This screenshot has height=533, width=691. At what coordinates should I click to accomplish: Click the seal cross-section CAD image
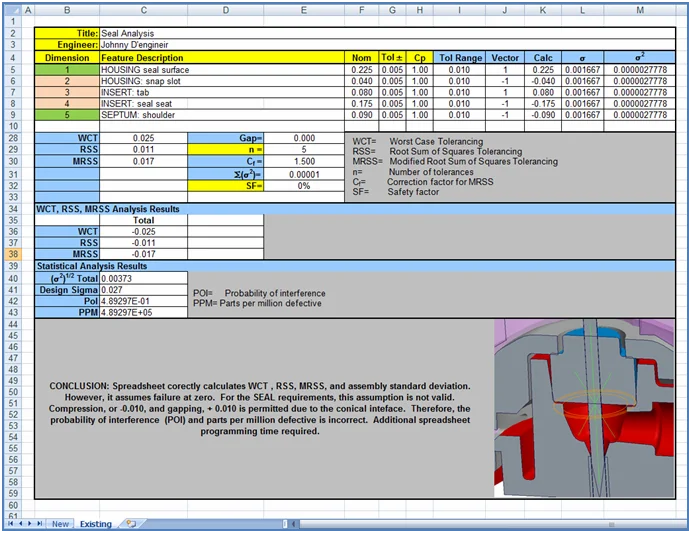click(x=584, y=408)
